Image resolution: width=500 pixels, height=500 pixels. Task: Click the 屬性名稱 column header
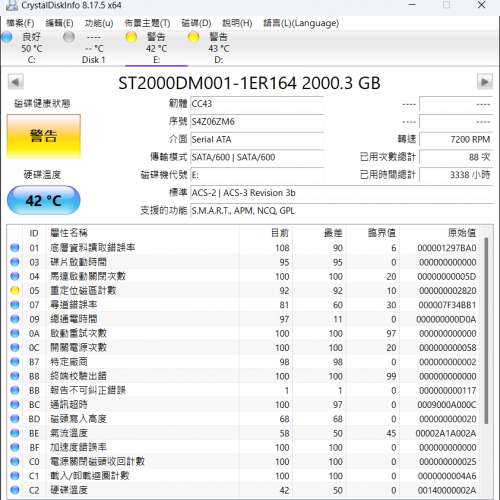(x=69, y=233)
